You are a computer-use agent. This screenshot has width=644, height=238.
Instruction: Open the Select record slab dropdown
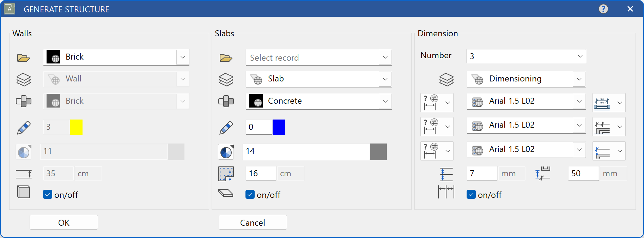point(385,57)
